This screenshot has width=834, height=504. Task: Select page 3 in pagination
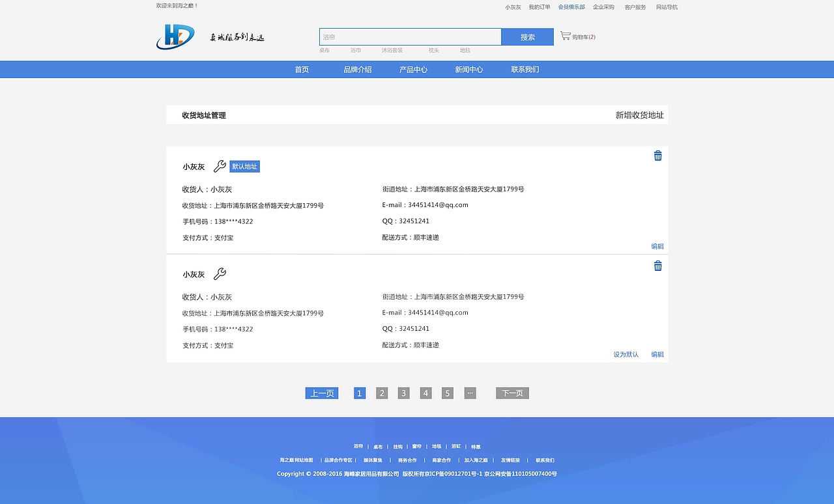(x=403, y=393)
